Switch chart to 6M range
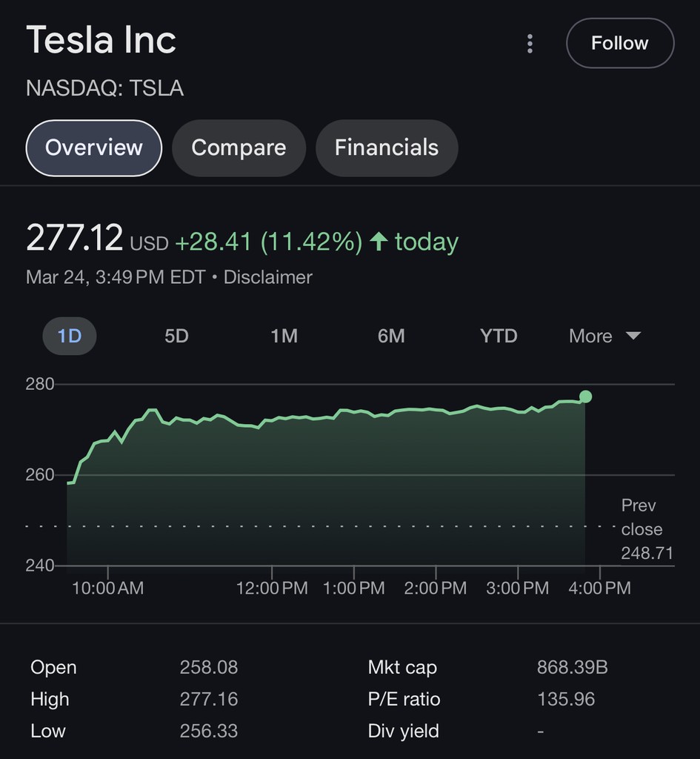This screenshot has height=759, width=700. click(391, 337)
